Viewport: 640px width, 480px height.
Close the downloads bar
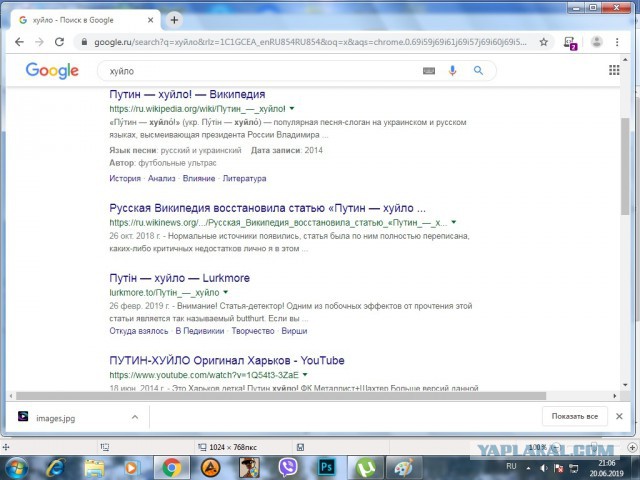619,416
